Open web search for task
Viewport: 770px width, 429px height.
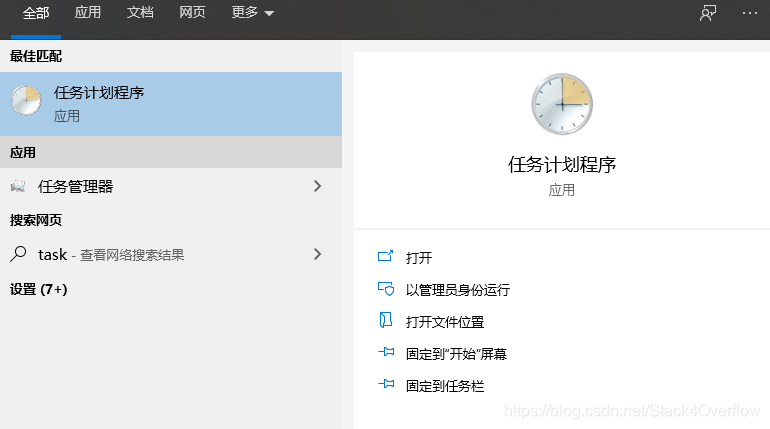point(171,254)
